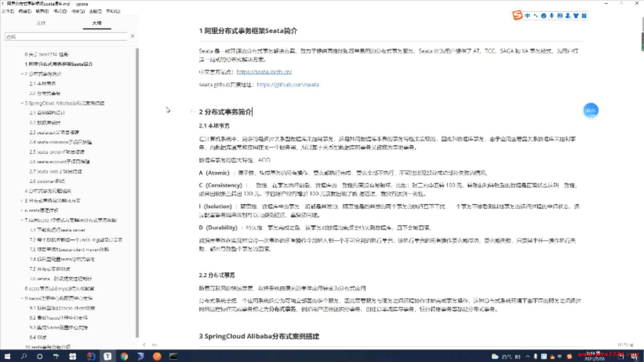The height and width of the screenshot is (362, 644).
Task: Click the blue floating recording timer button
Action: tap(591, 111)
